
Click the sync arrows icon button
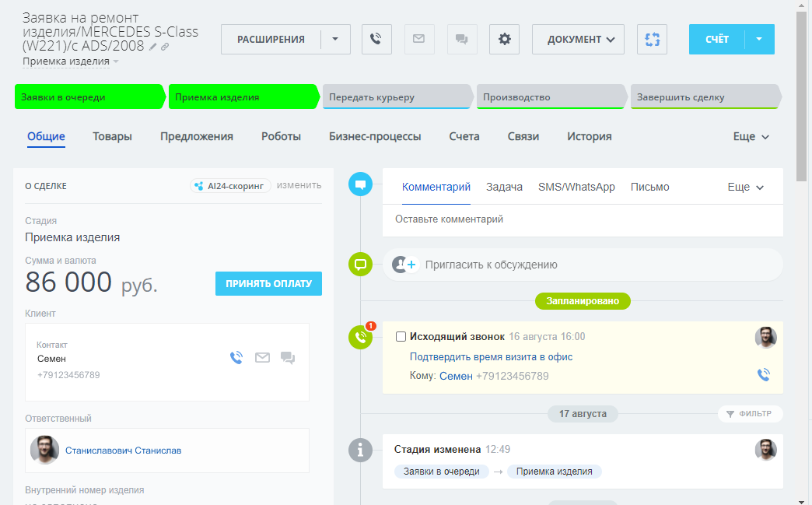[652, 40]
